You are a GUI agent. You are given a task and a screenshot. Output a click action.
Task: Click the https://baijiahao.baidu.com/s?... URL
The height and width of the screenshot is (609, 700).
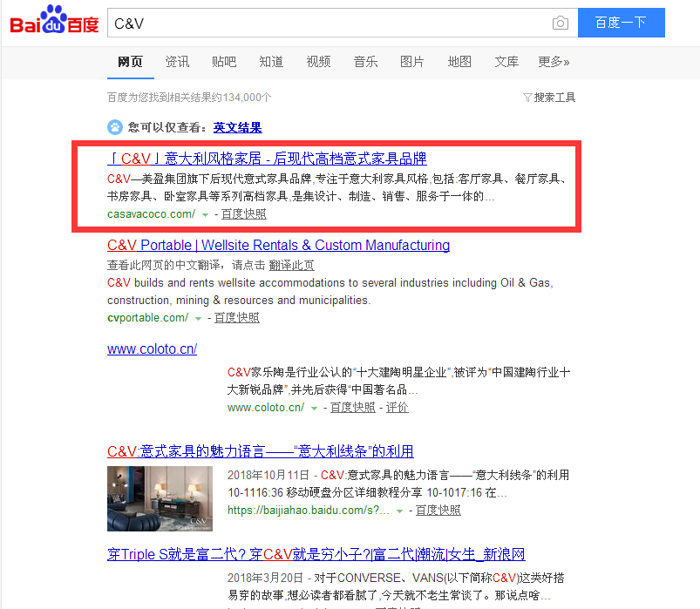click(x=309, y=511)
